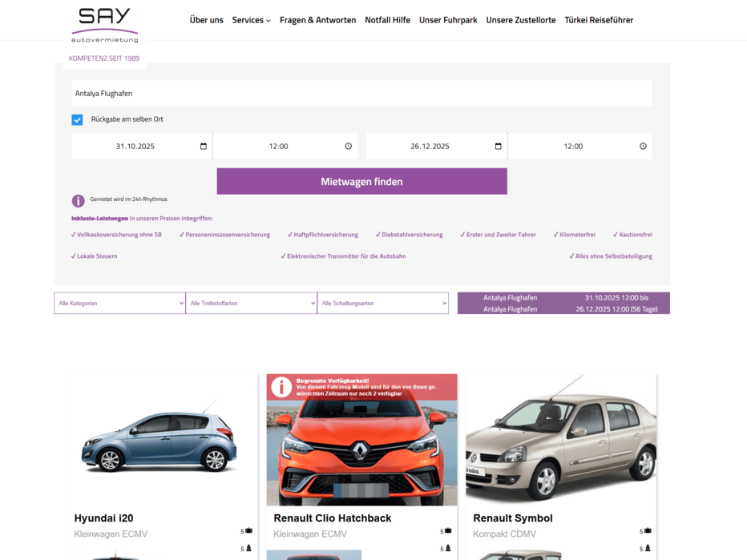Select the Hyundai i20 car image
The image size is (747, 560).
(x=162, y=440)
